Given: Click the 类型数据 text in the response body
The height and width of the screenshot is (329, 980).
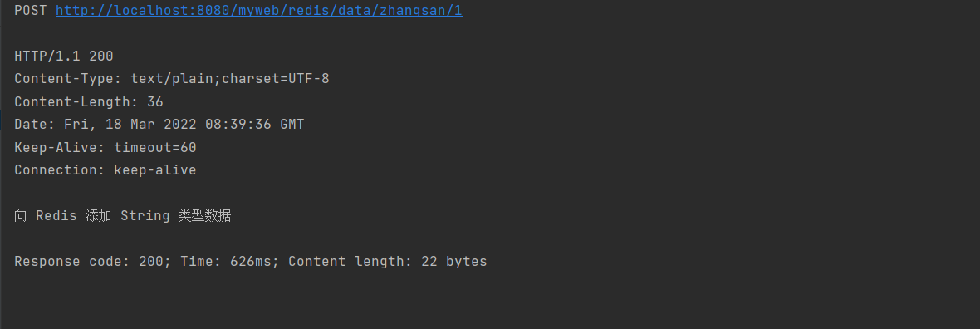Looking at the screenshot, I should (x=204, y=216).
